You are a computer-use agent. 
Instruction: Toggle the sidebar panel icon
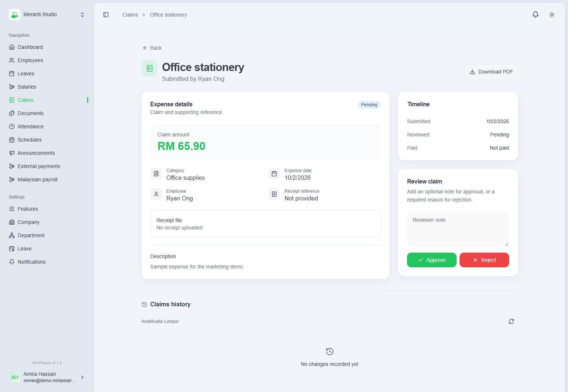[x=106, y=15]
